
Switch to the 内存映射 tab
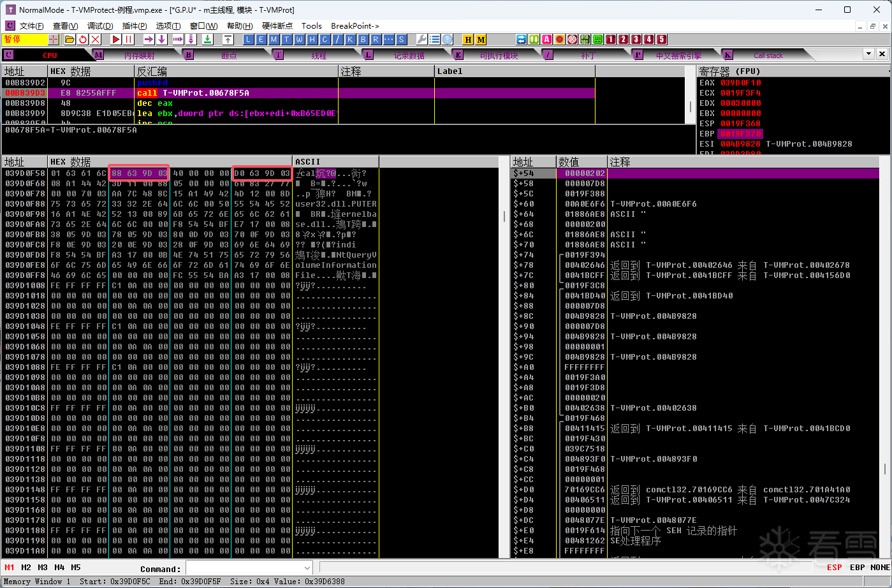point(139,55)
